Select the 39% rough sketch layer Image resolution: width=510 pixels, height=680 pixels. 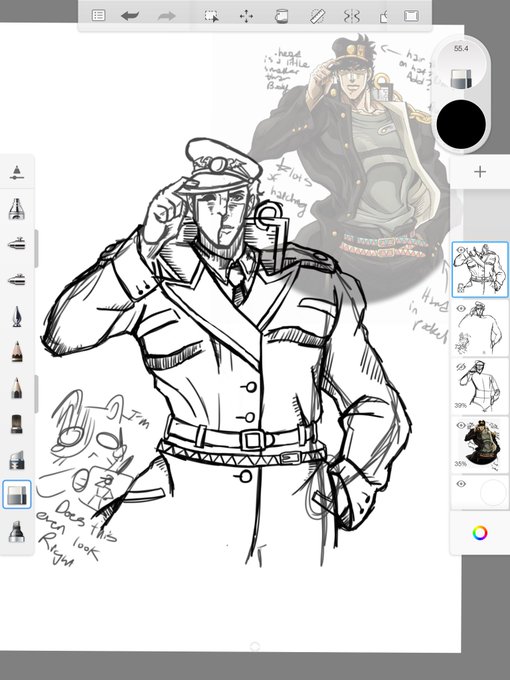[480, 387]
